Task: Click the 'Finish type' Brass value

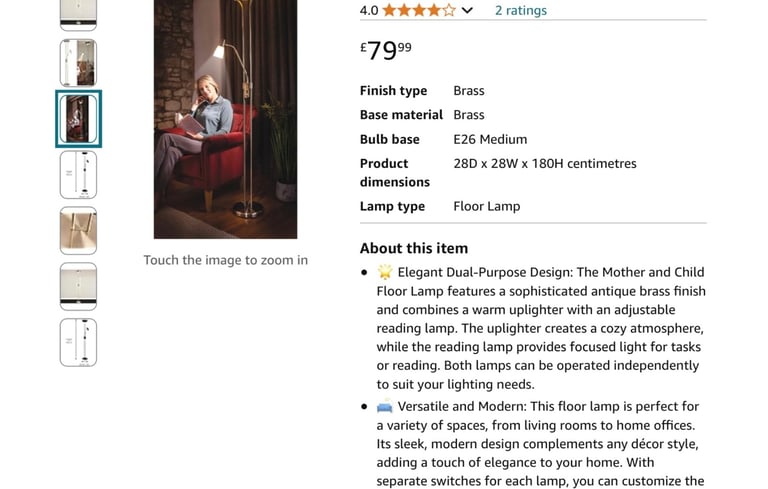Action: pos(469,91)
